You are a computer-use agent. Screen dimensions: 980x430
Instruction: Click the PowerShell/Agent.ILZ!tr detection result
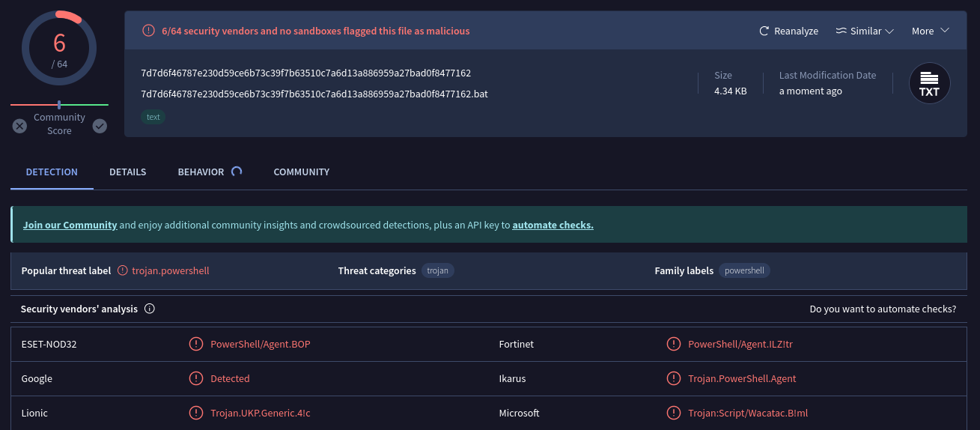point(740,344)
